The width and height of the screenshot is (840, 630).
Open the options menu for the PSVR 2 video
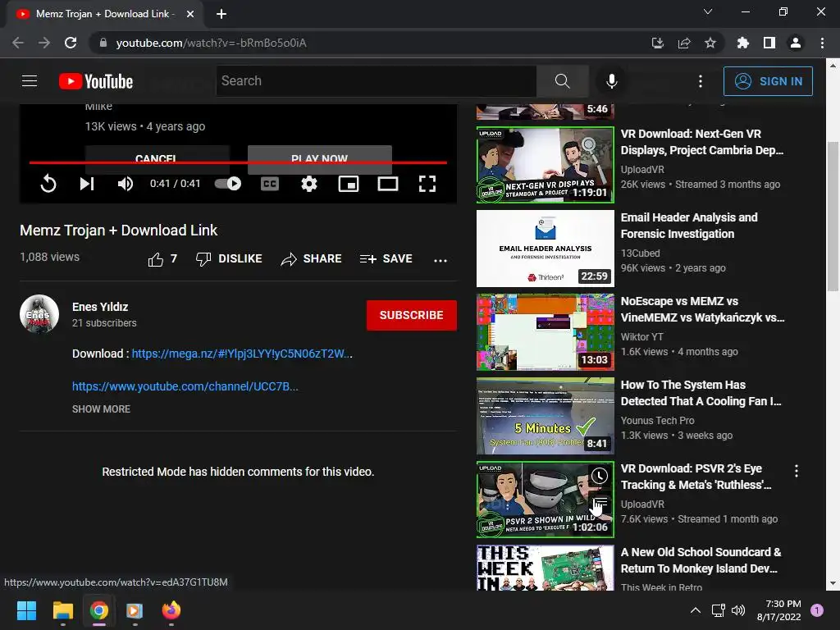[797, 471]
